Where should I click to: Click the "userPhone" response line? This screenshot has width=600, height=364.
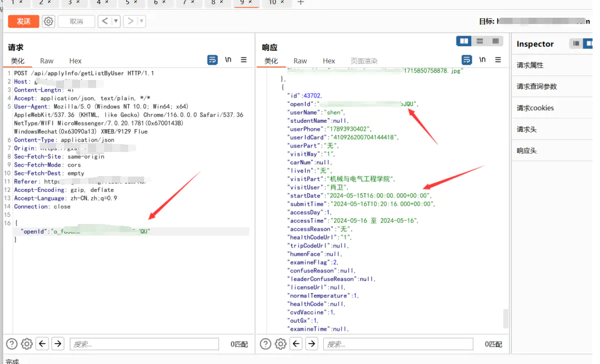pyautogui.click(x=329, y=129)
